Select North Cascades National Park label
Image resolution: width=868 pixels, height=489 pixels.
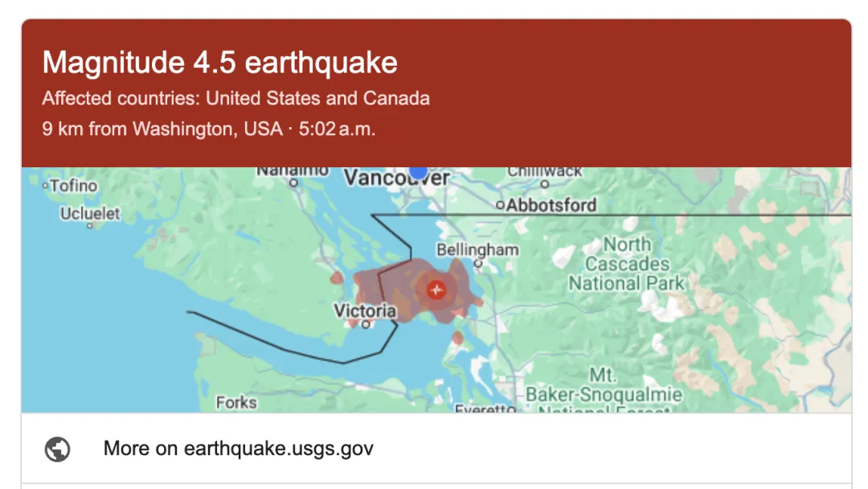tap(627, 264)
